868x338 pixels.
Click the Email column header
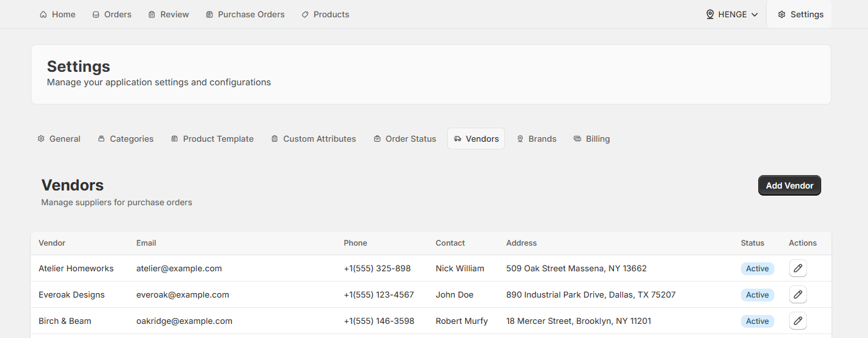pyautogui.click(x=146, y=243)
